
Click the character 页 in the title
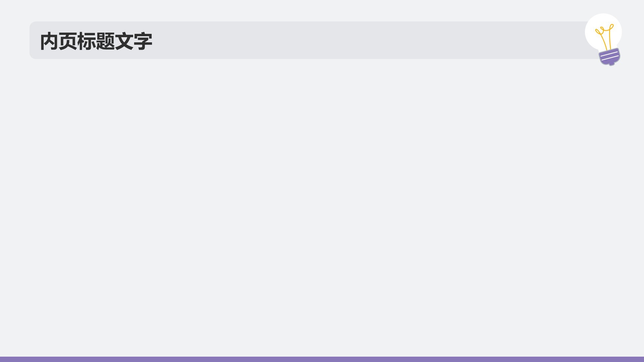coord(68,41)
